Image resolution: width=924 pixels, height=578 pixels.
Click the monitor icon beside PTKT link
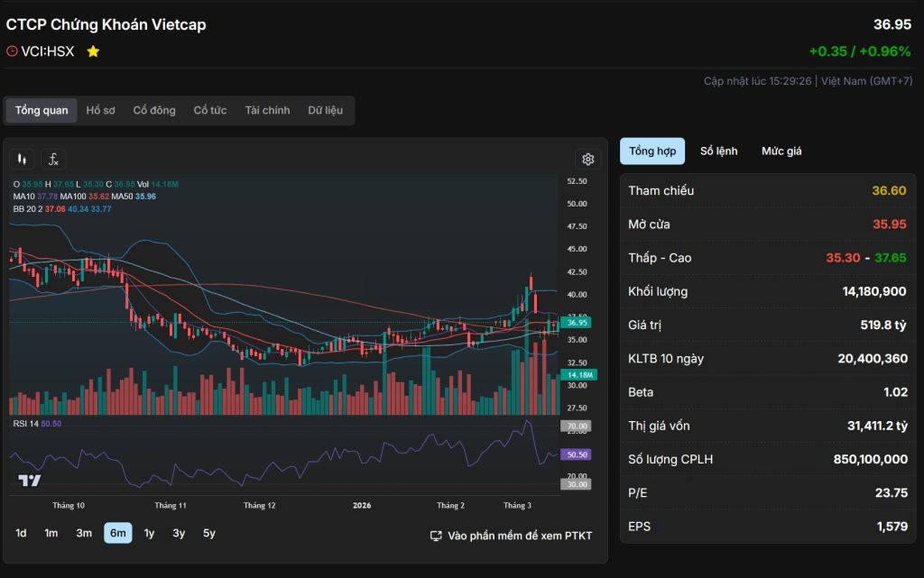(436, 536)
